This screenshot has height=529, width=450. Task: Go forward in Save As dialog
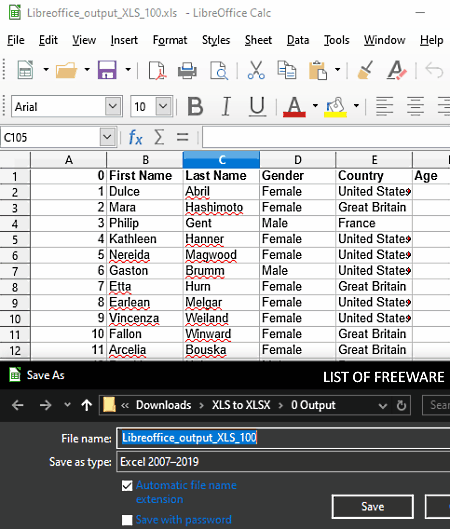pyautogui.click(x=45, y=405)
